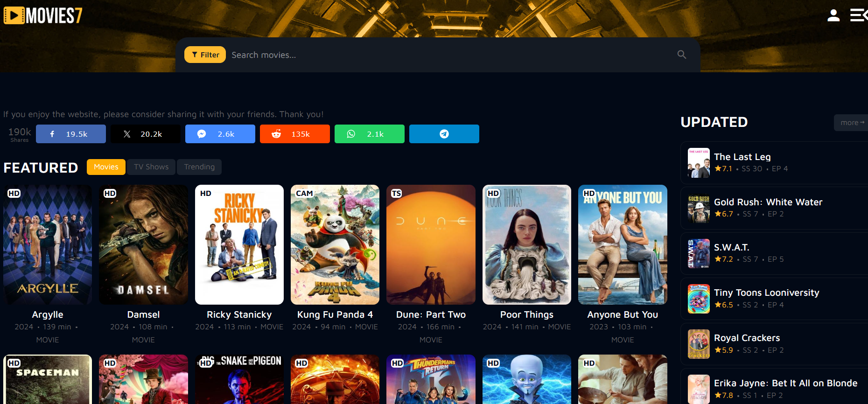This screenshot has width=868, height=404.
Task: Click the Argylle title link
Action: pyautogui.click(x=48, y=315)
